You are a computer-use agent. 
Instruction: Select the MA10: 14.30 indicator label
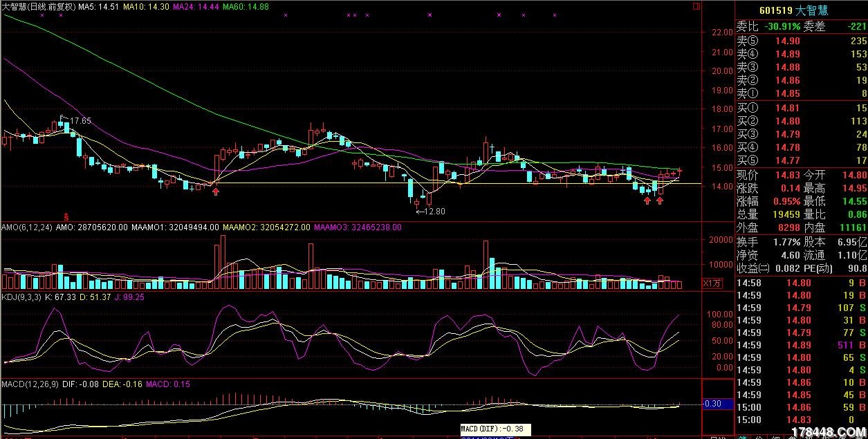147,6
